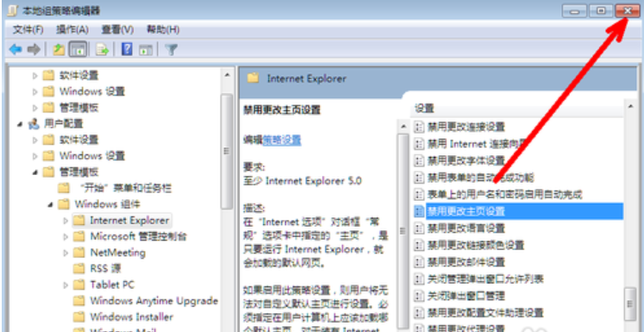Click the Filter funnel toolbar icon

172,50
